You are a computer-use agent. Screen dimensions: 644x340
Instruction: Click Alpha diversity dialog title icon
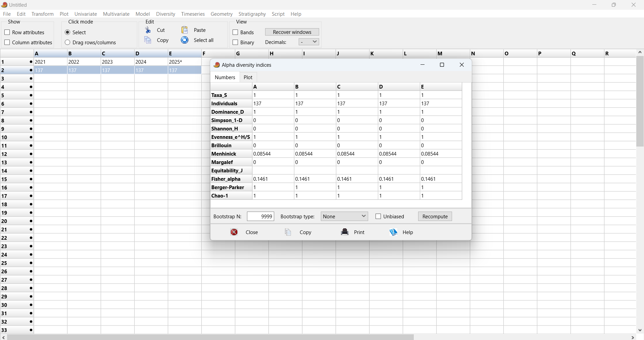tap(217, 65)
